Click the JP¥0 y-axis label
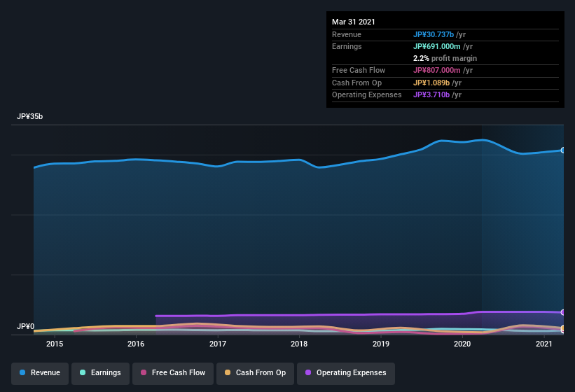 [x=26, y=326]
